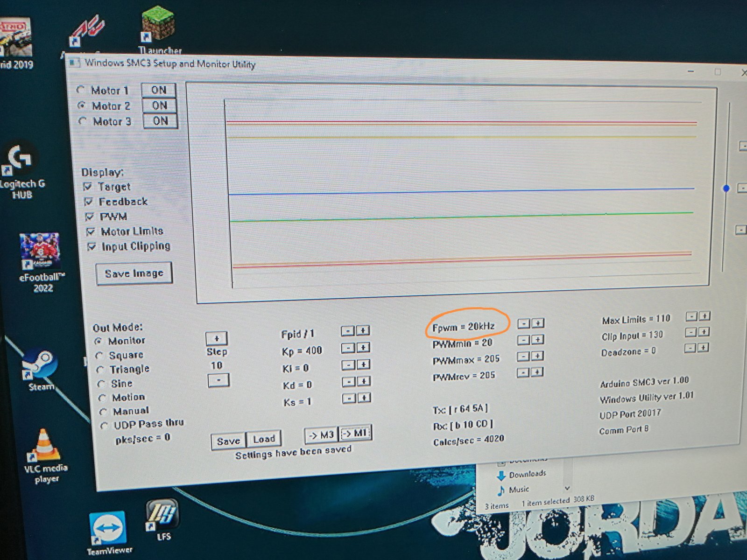
Task: Select Triangle output mode
Action: pyautogui.click(x=100, y=370)
